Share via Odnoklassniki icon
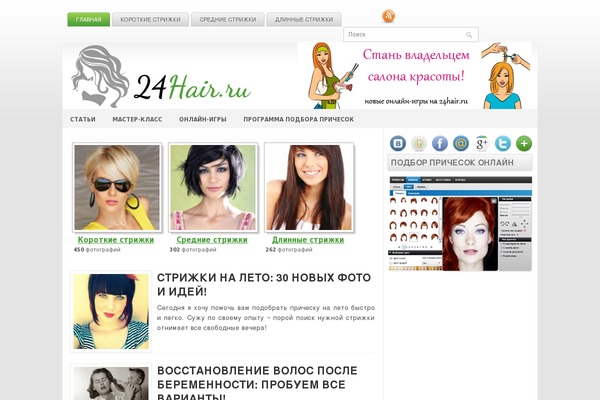This screenshot has width=600, height=400. pos(419,144)
